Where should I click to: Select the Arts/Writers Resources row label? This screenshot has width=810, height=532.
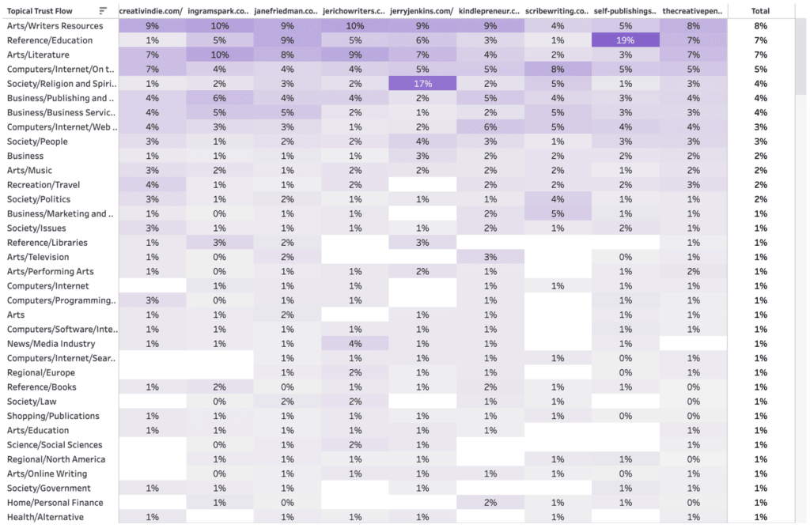click(x=55, y=26)
